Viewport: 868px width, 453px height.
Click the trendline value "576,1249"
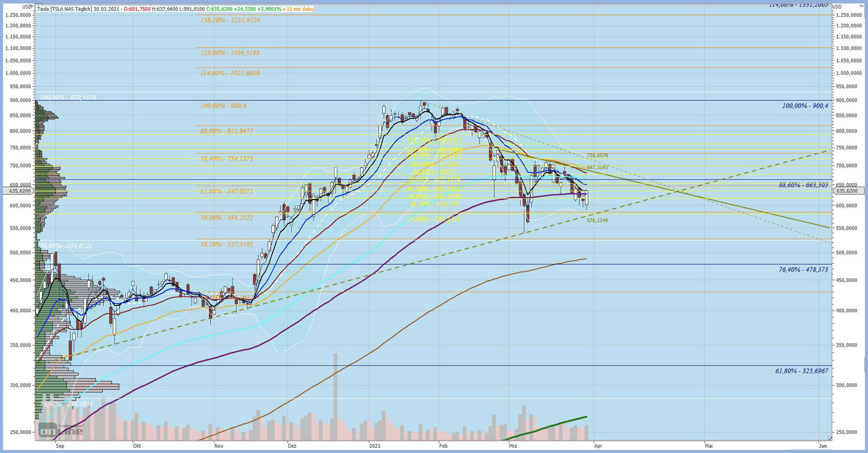[x=597, y=220]
